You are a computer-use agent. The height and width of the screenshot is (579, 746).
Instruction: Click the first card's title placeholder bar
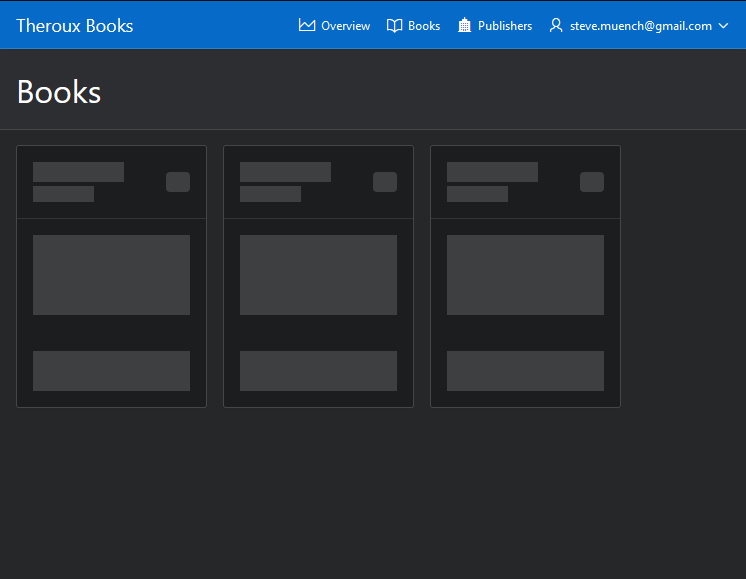78,172
